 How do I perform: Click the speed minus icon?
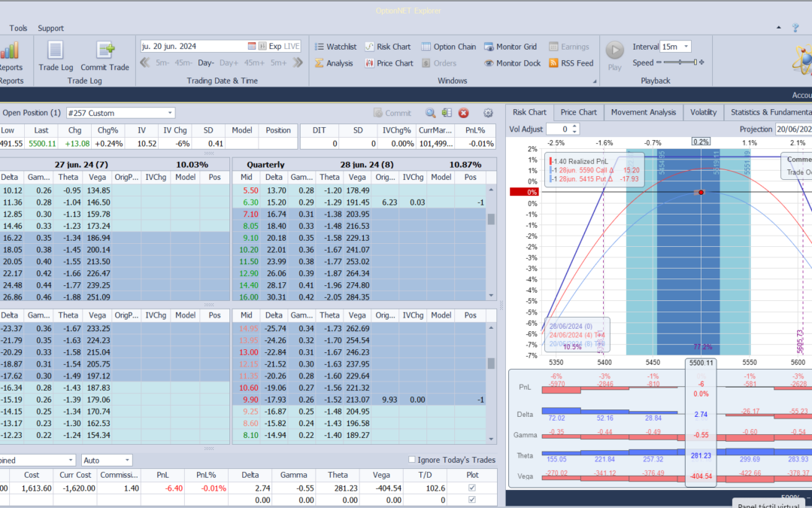point(659,62)
